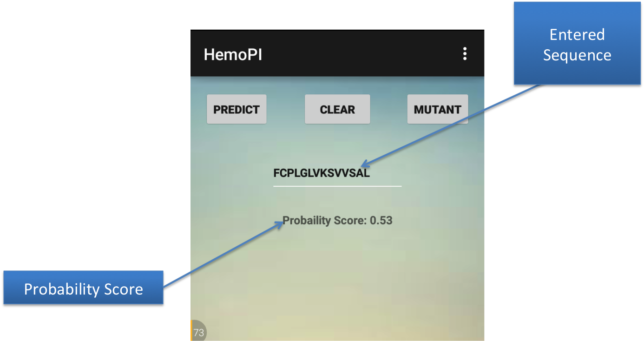Click the HemoPI app title
644x341 pixels.
click(233, 54)
